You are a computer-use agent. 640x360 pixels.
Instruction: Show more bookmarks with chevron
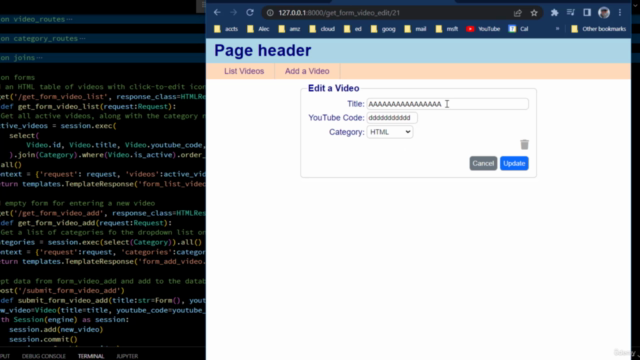[x=557, y=29]
